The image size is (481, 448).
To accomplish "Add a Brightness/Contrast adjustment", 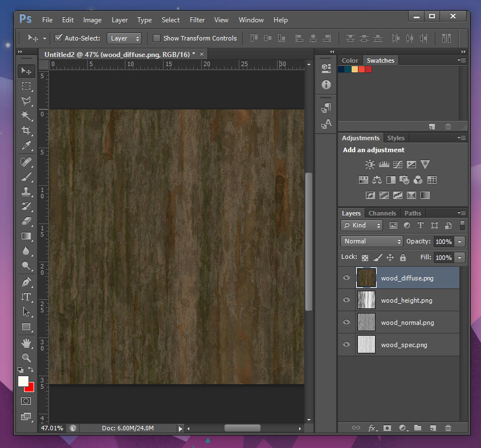I will point(370,165).
